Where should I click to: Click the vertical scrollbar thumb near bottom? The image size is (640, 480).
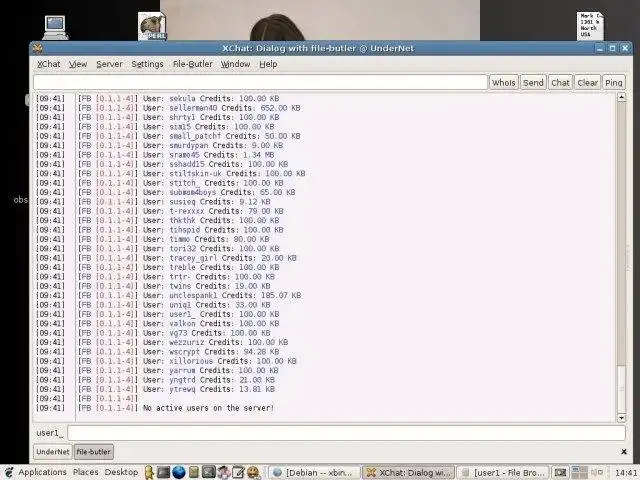621,389
